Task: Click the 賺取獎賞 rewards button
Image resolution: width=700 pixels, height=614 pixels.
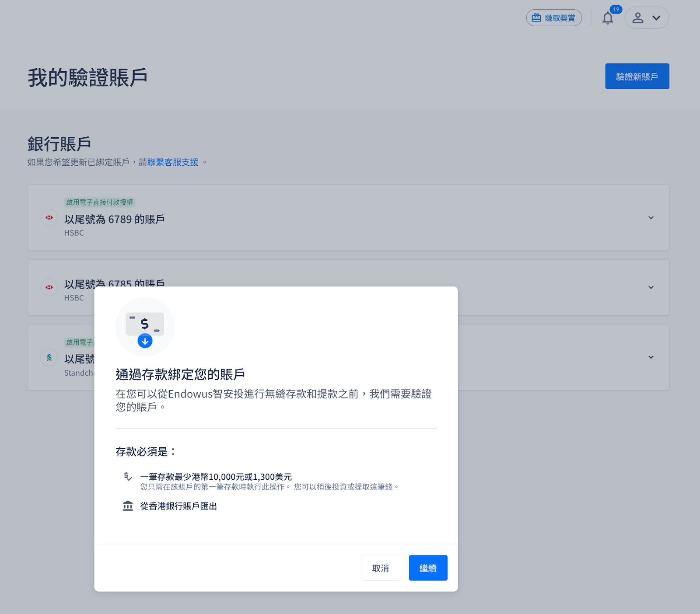Action: click(x=553, y=18)
